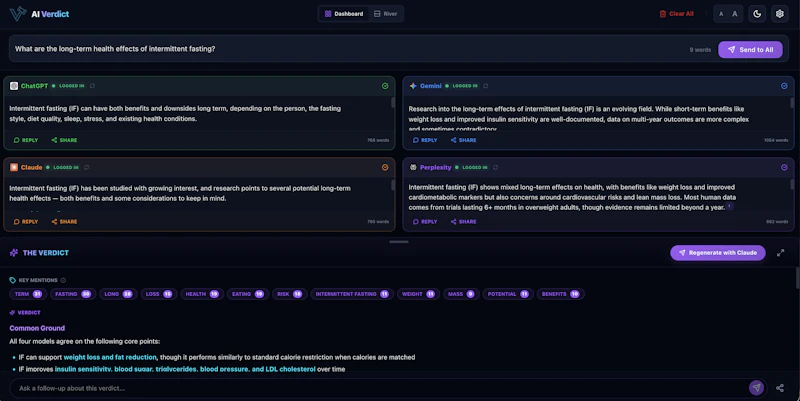
Task: Decrease font size with small A
Action: [x=721, y=14]
